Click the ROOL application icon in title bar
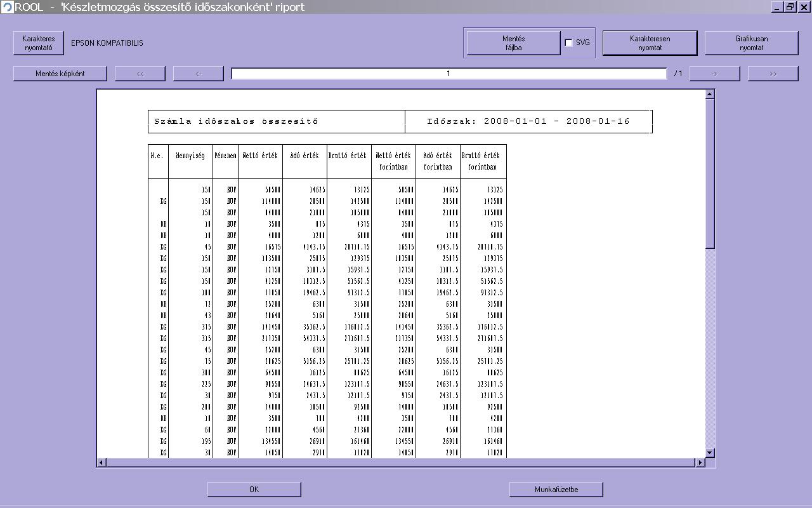This screenshot has height=508, width=812. click(7, 7)
